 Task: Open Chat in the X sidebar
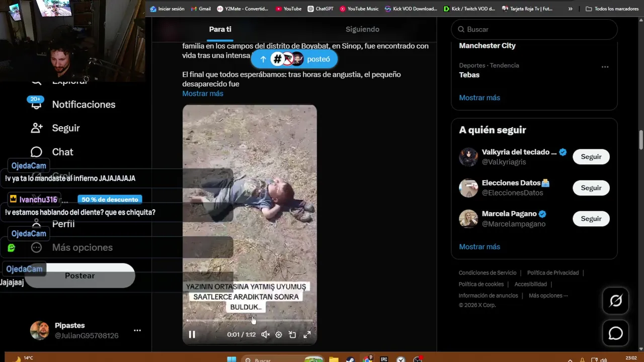pyautogui.click(x=62, y=152)
